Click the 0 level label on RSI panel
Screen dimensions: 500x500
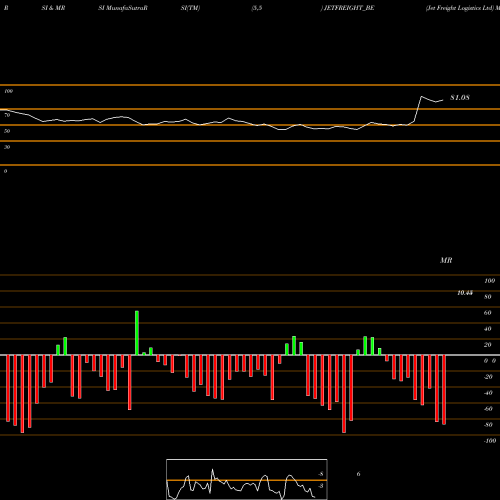tap(5, 171)
